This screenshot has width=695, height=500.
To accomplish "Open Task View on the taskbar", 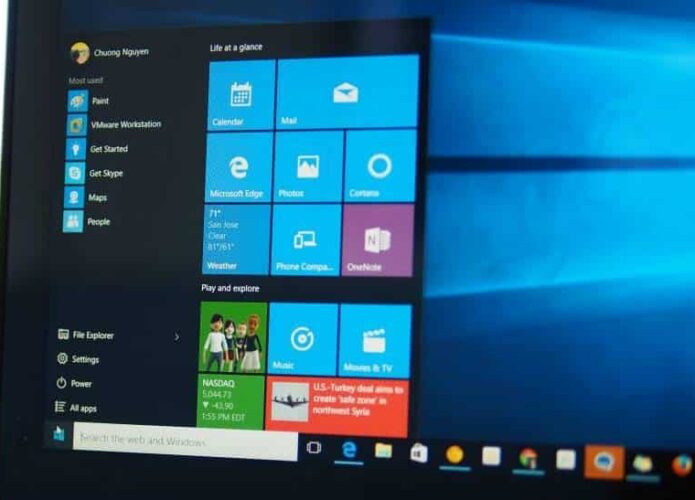I will pos(314,448).
